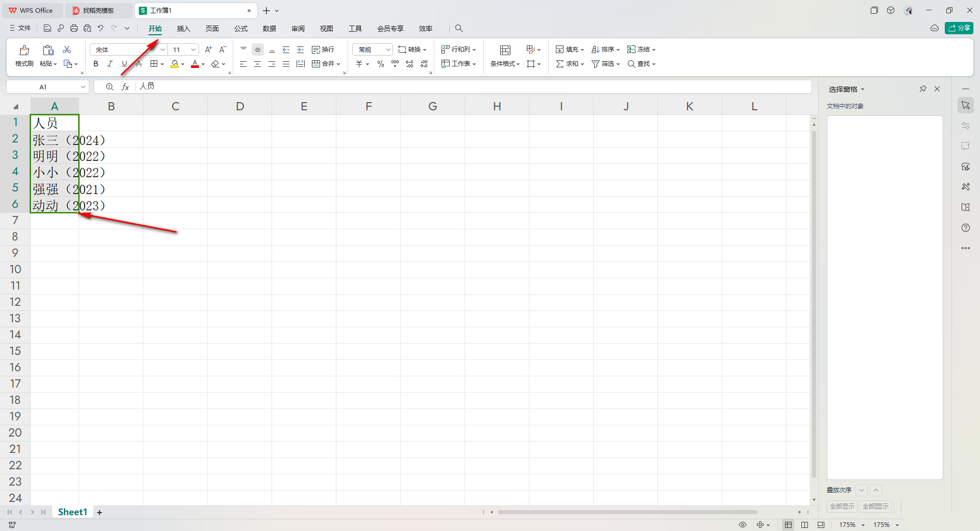Switch to the View (视图) tab
The width and height of the screenshot is (980, 531).
point(326,29)
